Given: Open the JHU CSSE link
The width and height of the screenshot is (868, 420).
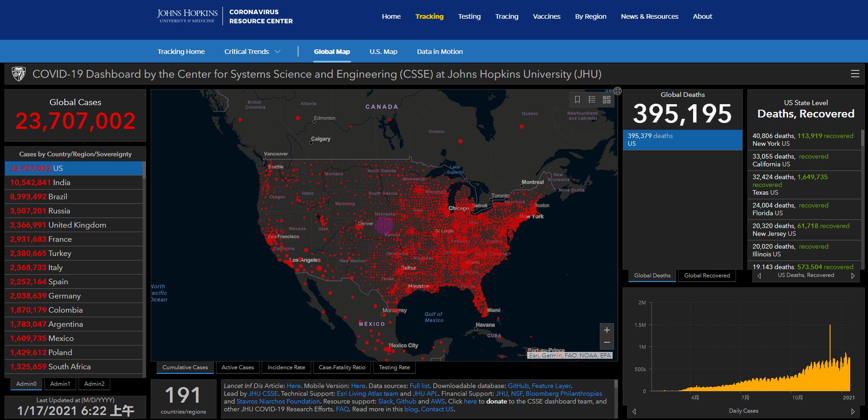Looking at the screenshot, I should tap(263, 394).
